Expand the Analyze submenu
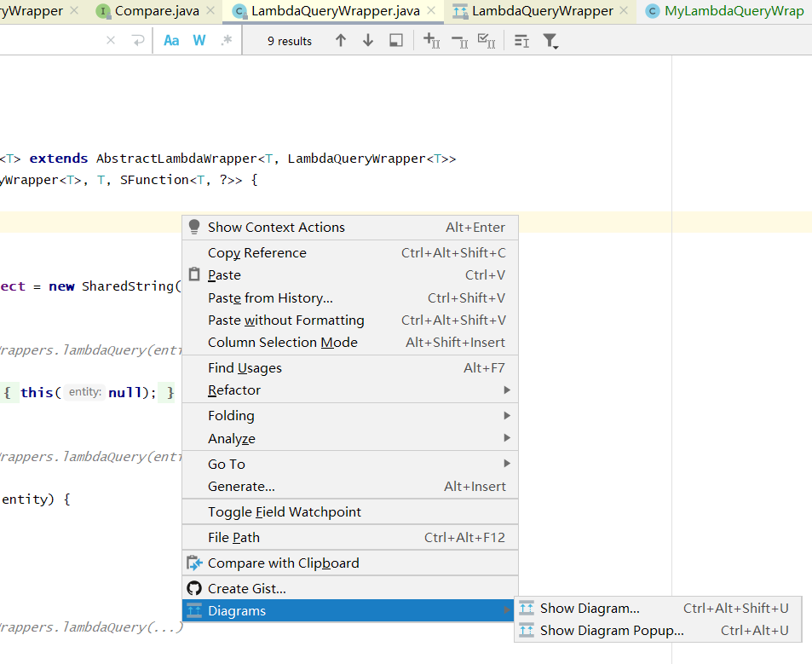Screen dimensions: 812x664 point(350,438)
